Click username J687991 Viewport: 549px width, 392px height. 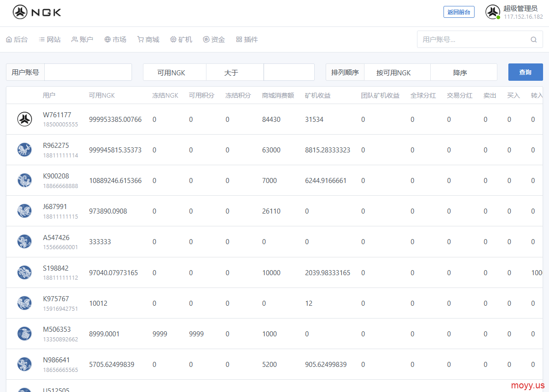[55, 207]
